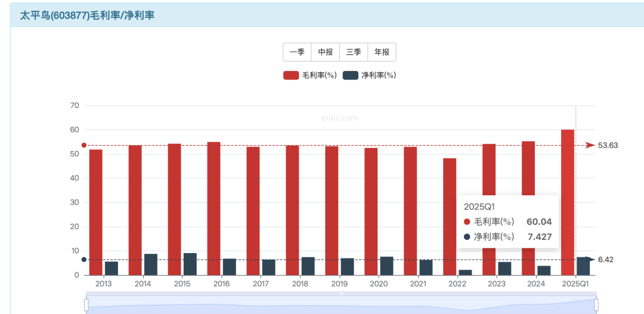
Task: Click the 2021 red gross margin bar
Action: [x=410, y=211]
